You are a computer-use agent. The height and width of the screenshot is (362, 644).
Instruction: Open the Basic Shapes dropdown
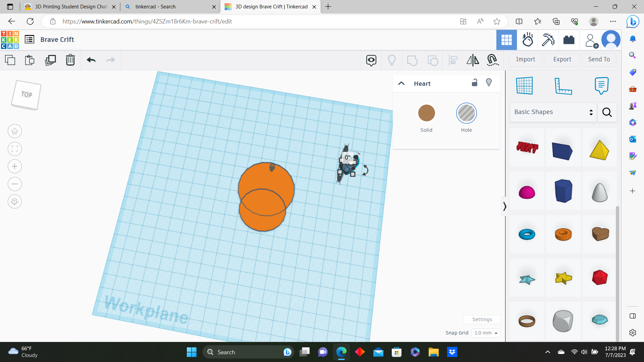tap(553, 112)
